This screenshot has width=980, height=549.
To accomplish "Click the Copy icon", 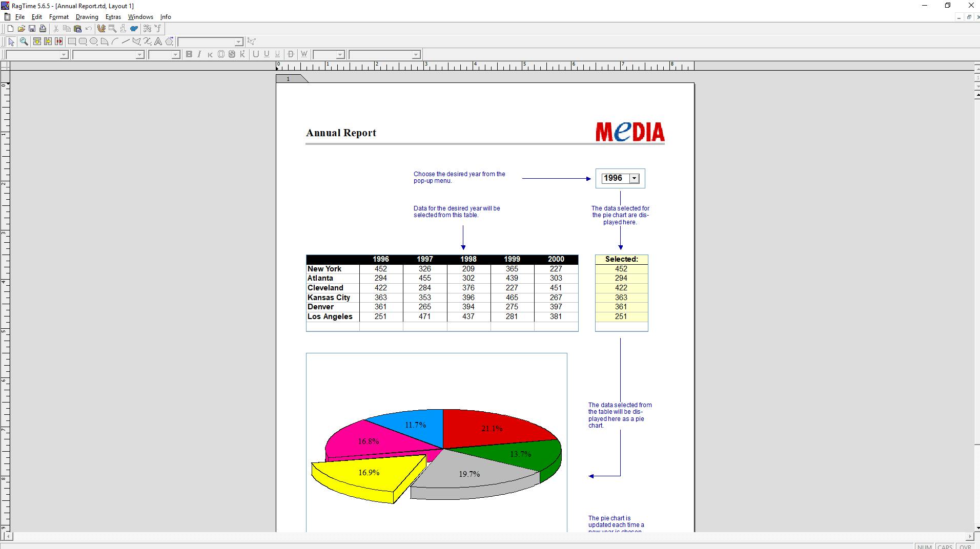I will 67,29.
